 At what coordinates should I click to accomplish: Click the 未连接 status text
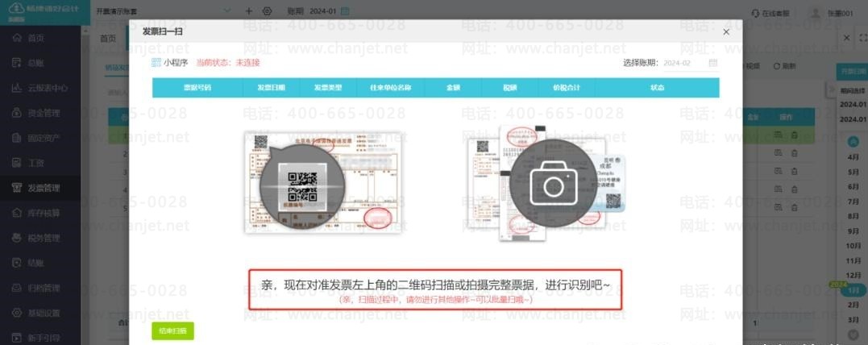(247, 63)
